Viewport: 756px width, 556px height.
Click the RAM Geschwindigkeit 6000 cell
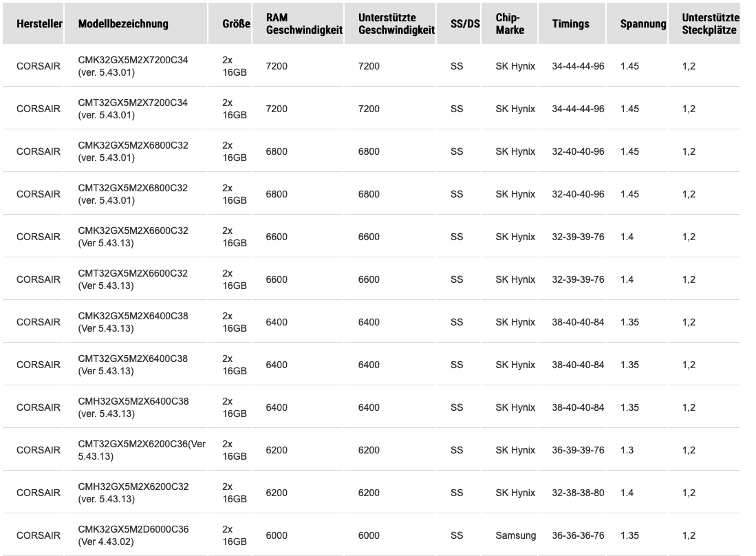pyautogui.click(x=277, y=535)
